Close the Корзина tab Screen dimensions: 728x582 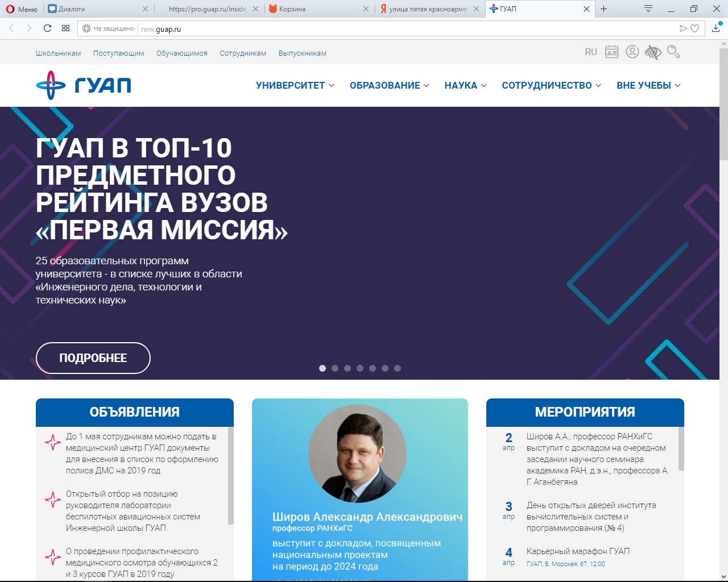coord(366,9)
